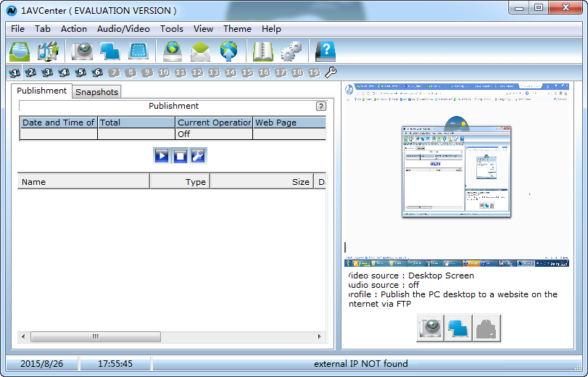Click the Date and Time column header
The image size is (588, 377).
coord(59,123)
